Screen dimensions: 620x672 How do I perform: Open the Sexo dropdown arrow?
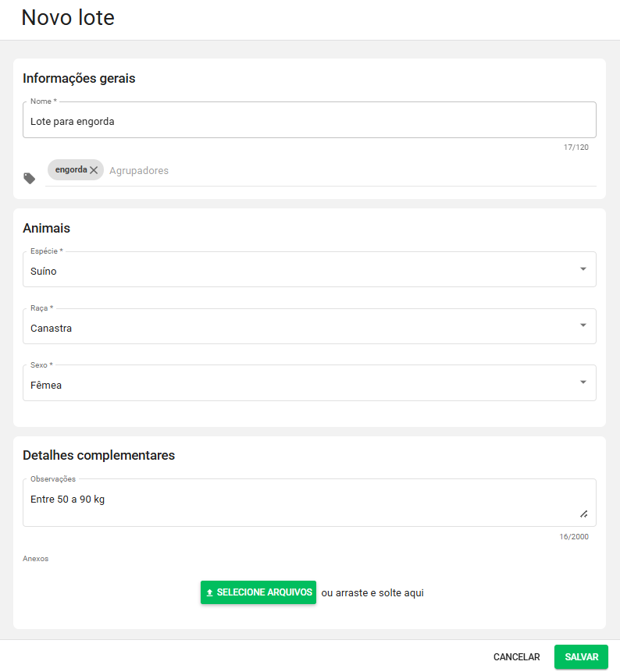point(583,382)
